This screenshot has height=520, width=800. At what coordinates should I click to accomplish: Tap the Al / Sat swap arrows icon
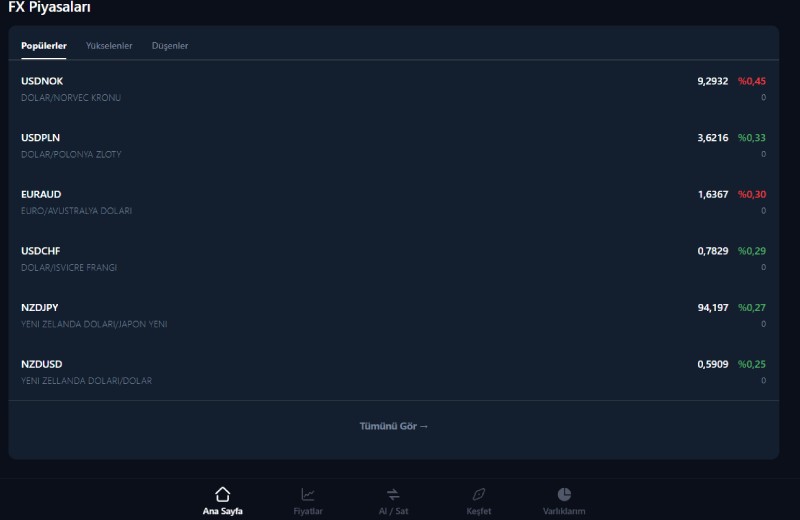(x=393, y=494)
